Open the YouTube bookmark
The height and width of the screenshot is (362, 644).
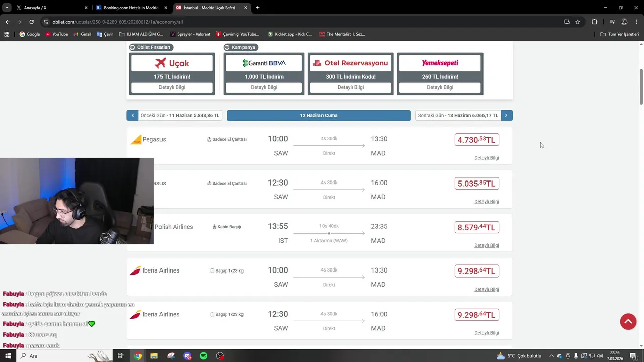tap(56, 34)
